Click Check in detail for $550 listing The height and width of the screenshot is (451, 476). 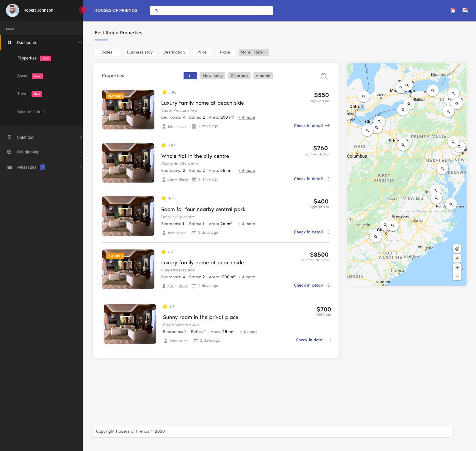[311, 126]
